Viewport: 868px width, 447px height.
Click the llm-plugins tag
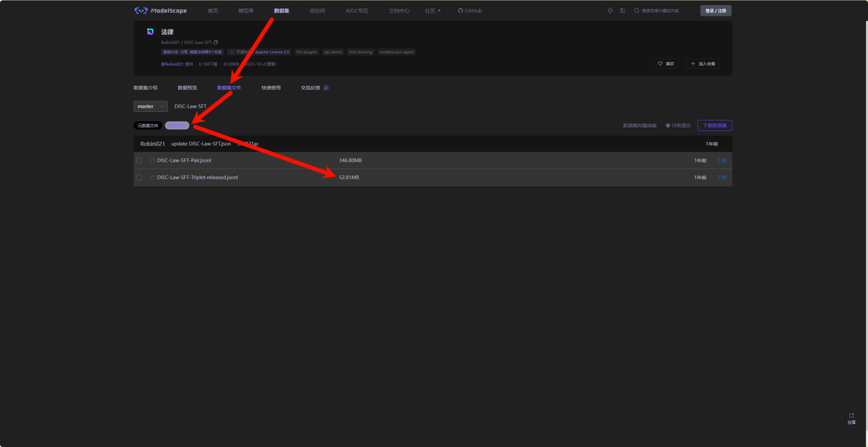(307, 52)
